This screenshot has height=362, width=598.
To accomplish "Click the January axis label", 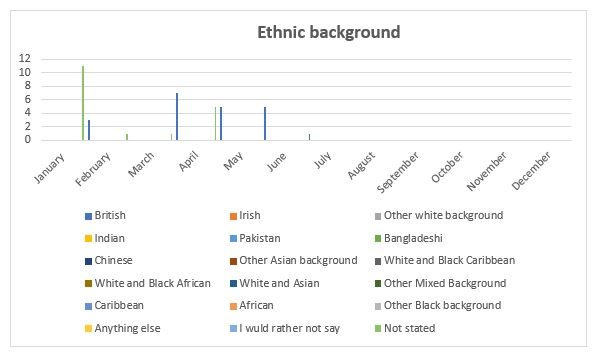I will [x=50, y=168].
